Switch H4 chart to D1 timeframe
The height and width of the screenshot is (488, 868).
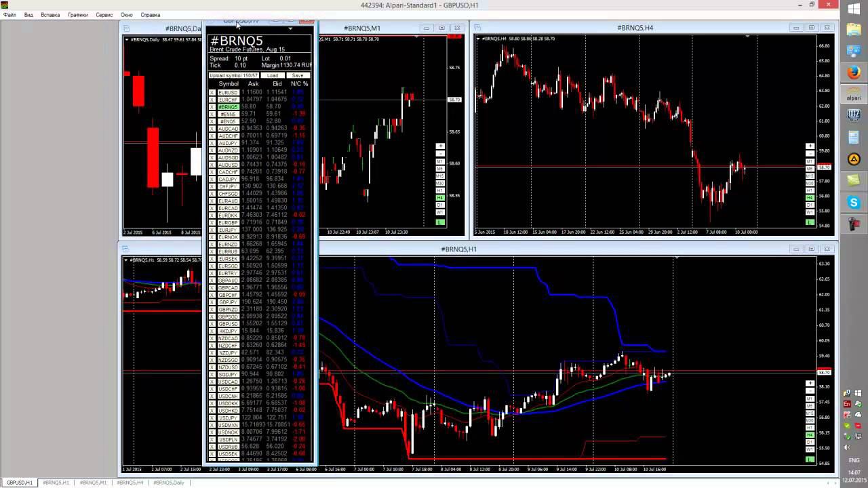(x=810, y=205)
